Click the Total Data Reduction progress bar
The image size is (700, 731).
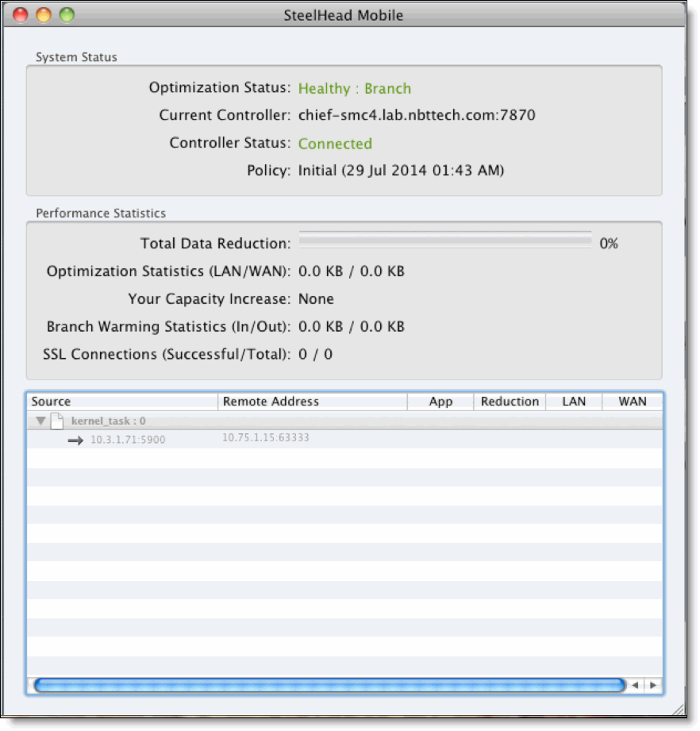(443, 238)
